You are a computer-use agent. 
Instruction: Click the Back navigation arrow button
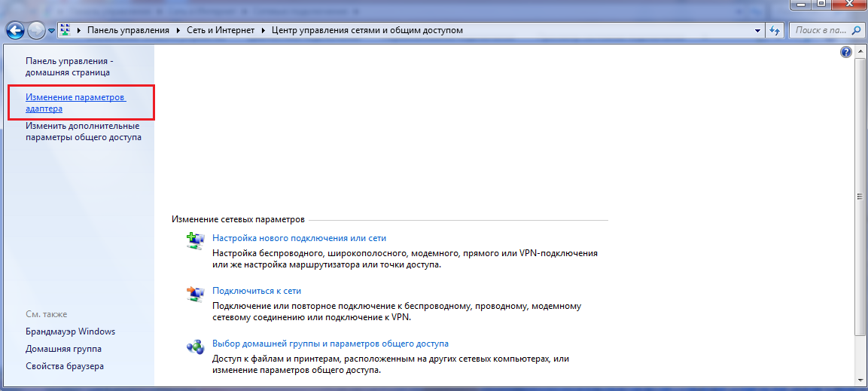(15, 30)
